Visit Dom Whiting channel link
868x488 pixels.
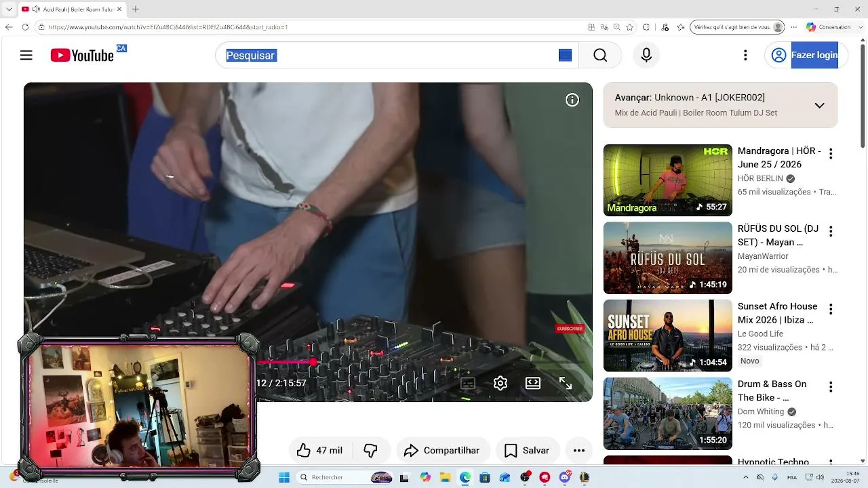pos(760,411)
